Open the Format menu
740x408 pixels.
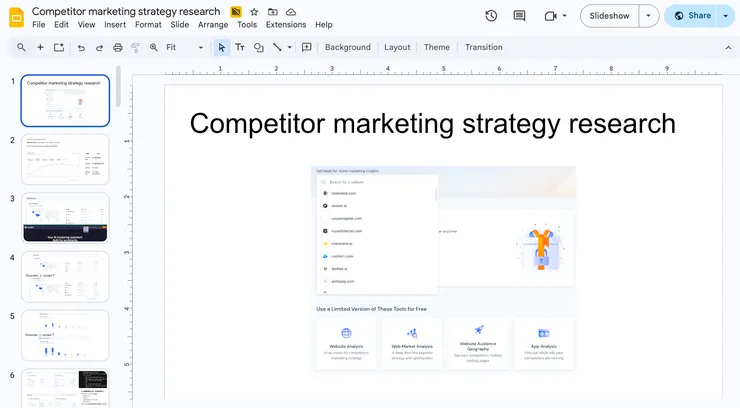(148, 25)
